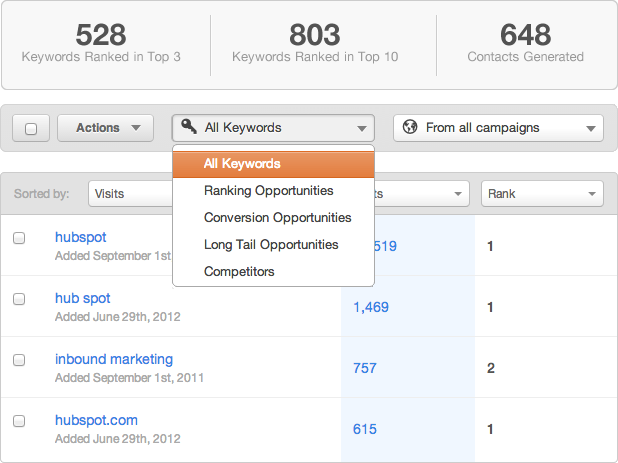Viewport: 618px width, 463px height.
Task: Select the inbound marketing row checkbox
Action: (x=19, y=360)
